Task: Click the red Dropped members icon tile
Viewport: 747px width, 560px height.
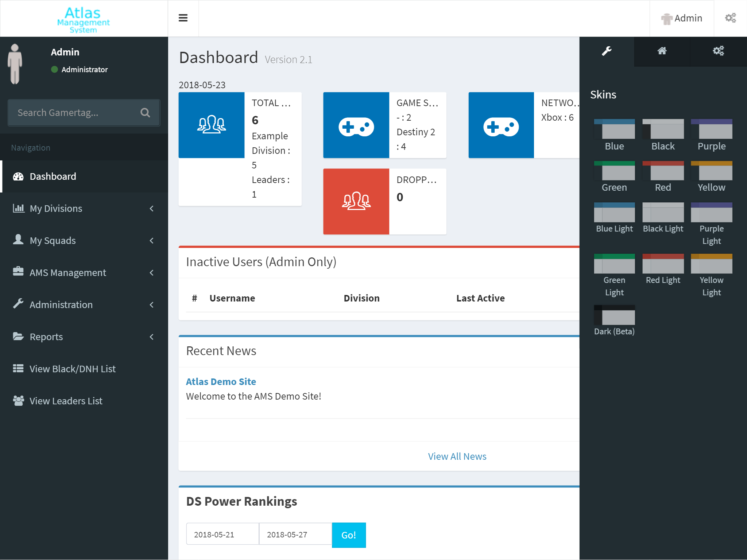Action: pyautogui.click(x=356, y=201)
